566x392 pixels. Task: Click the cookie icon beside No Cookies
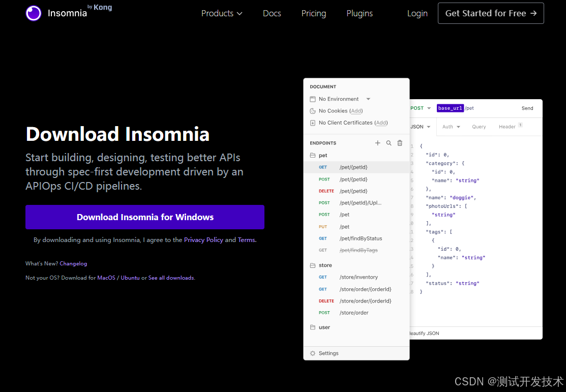tap(313, 111)
